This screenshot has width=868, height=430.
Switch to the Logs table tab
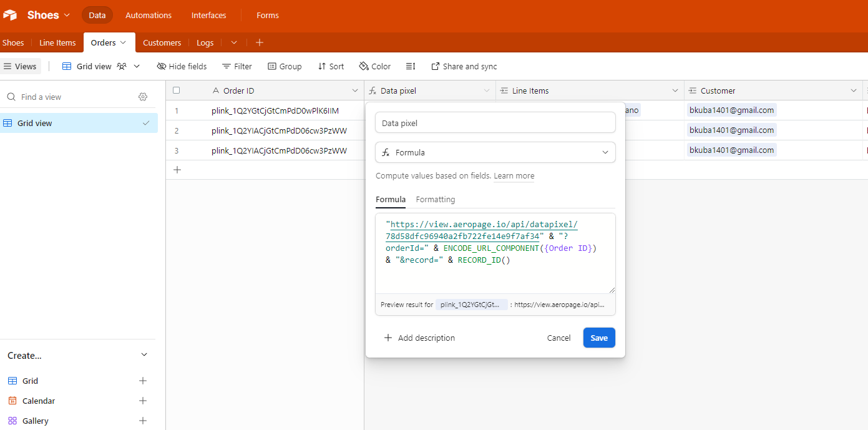coord(205,42)
